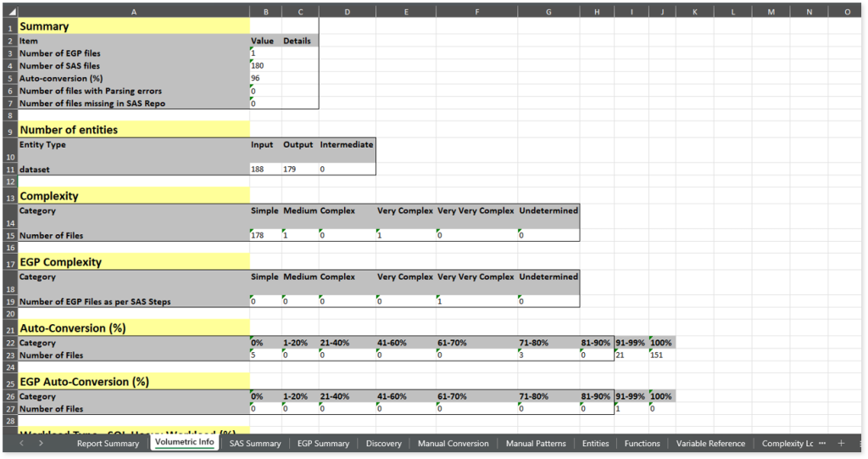Show more sheet tabs via ellipsis
868x459 pixels.
coord(822,443)
